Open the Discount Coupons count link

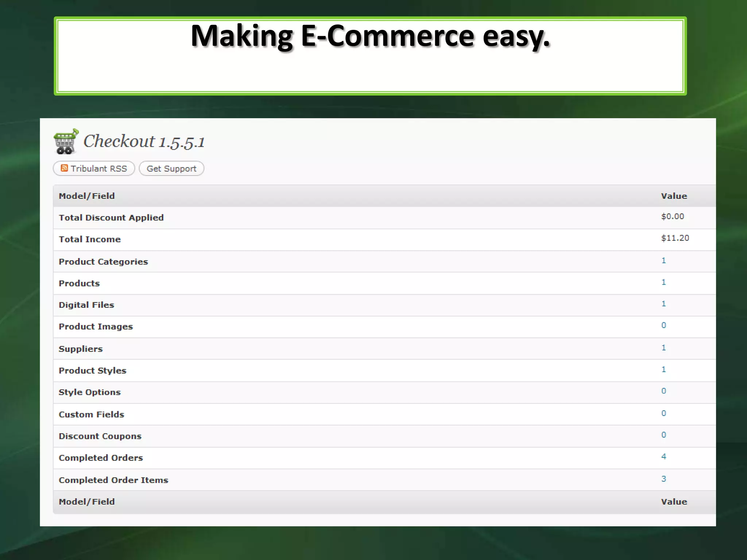tap(663, 435)
